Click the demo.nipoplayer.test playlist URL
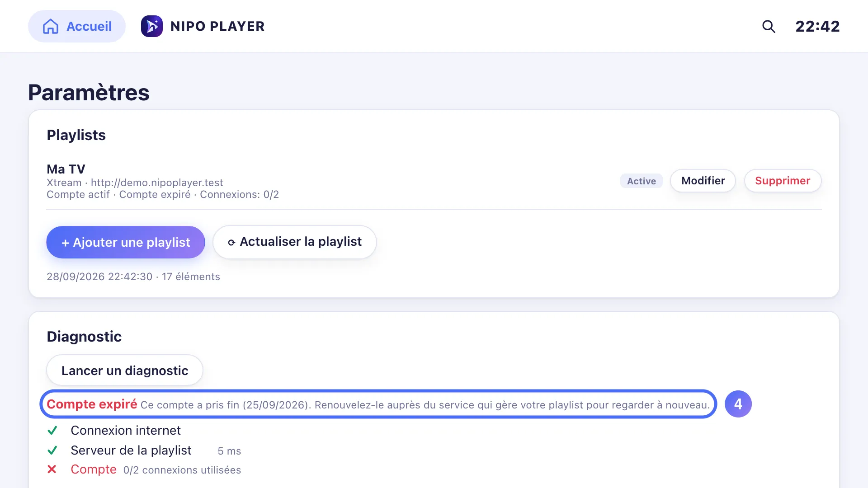868x488 pixels. pos(157,183)
